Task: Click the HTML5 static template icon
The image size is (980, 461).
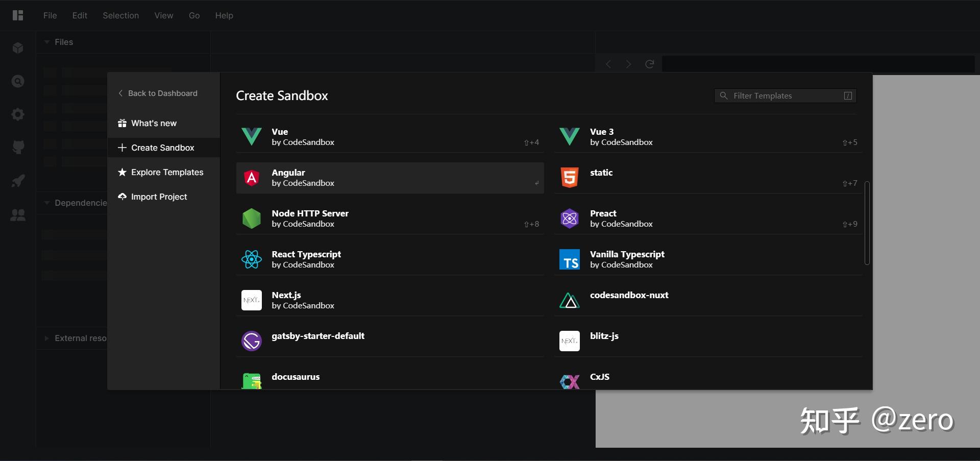Action: [x=570, y=178]
